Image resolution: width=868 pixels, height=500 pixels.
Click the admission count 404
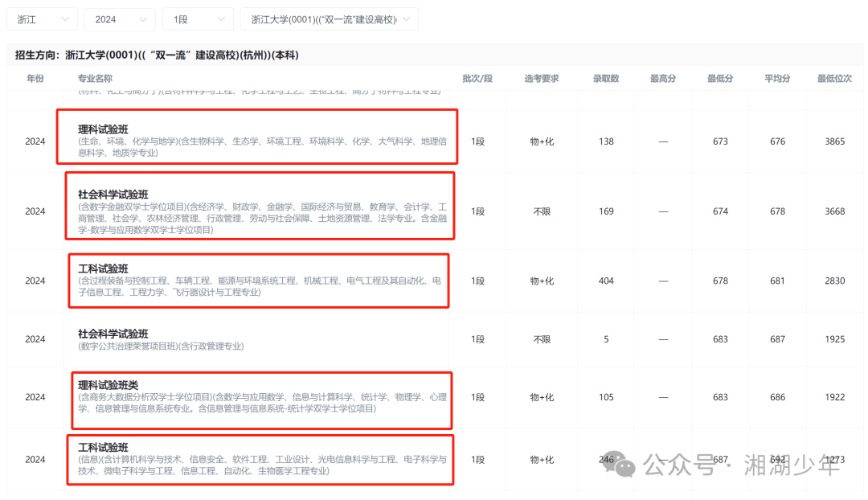click(606, 281)
